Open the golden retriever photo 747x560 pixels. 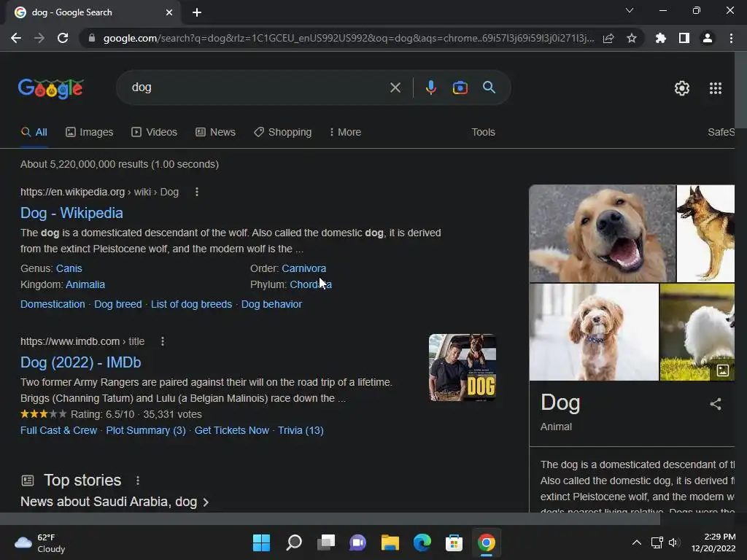coord(602,233)
